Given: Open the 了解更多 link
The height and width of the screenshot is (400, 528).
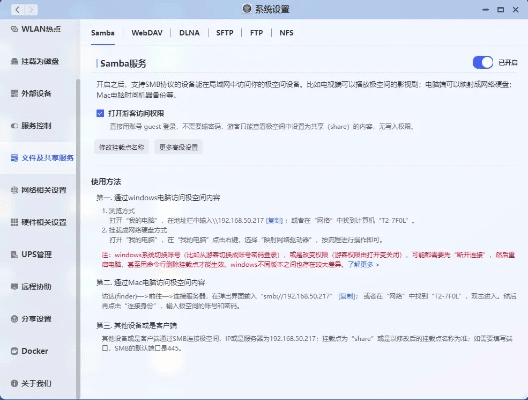Looking at the screenshot, I should pos(363,265).
